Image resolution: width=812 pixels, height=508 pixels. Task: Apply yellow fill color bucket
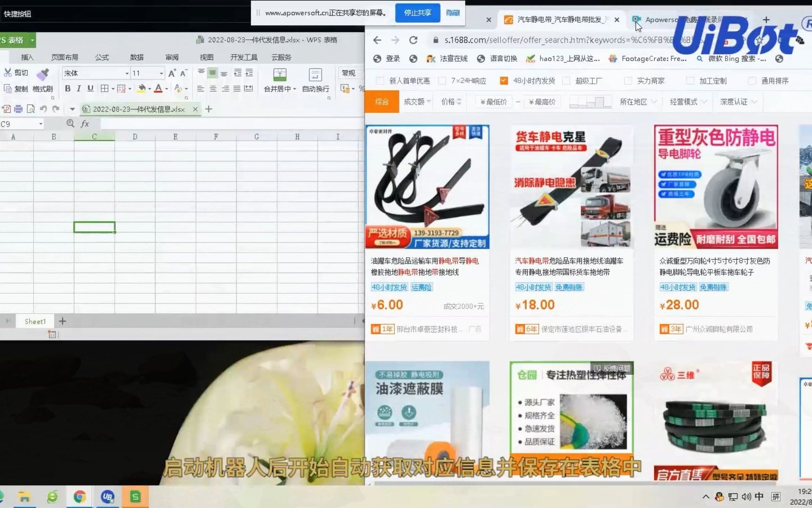(141, 88)
